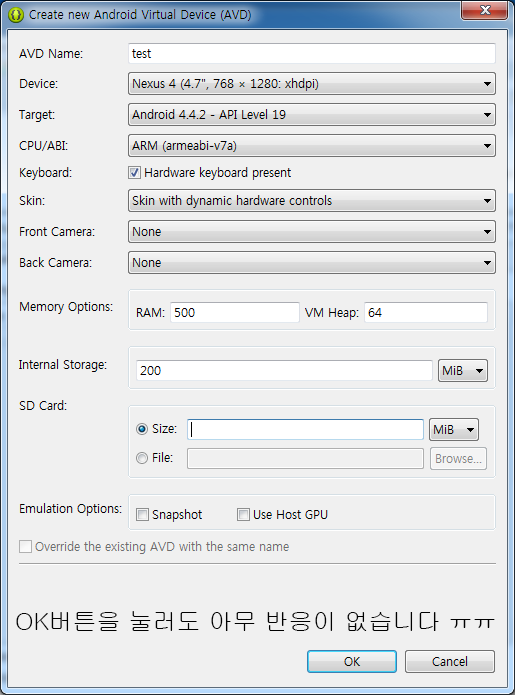Click into the AVD Name text field
515x695 pixels.
[x=312, y=54]
